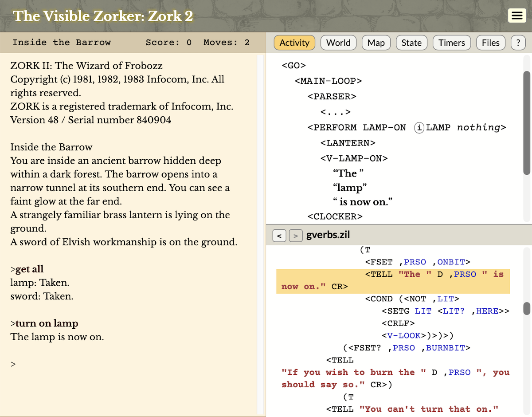This screenshot has height=417, width=532.
Task: Select the <PERFORM LAMP-ON> trace entry
Action: pyautogui.click(x=407, y=128)
